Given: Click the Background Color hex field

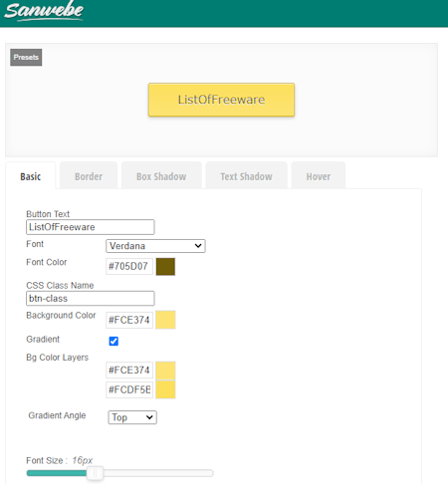Looking at the screenshot, I should tap(129, 320).
